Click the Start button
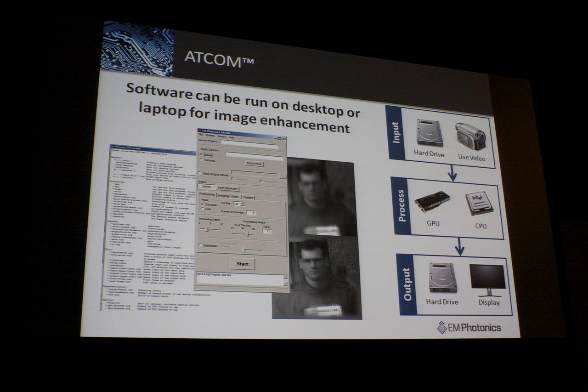Viewport: 588px width, 392px height. tap(243, 264)
